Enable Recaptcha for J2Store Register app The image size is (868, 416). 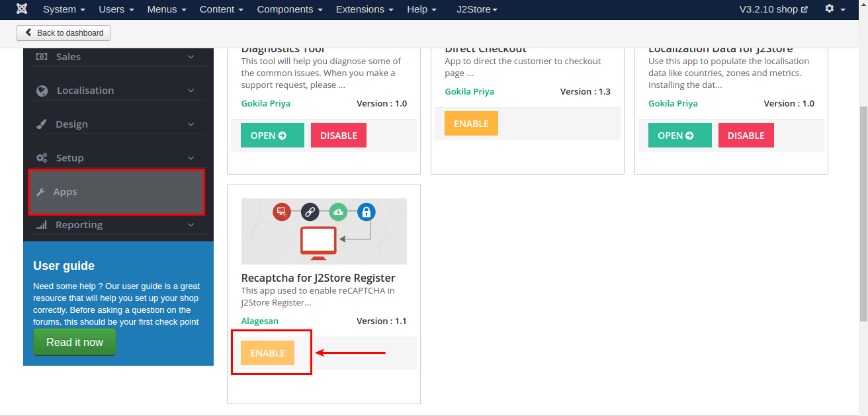point(267,353)
